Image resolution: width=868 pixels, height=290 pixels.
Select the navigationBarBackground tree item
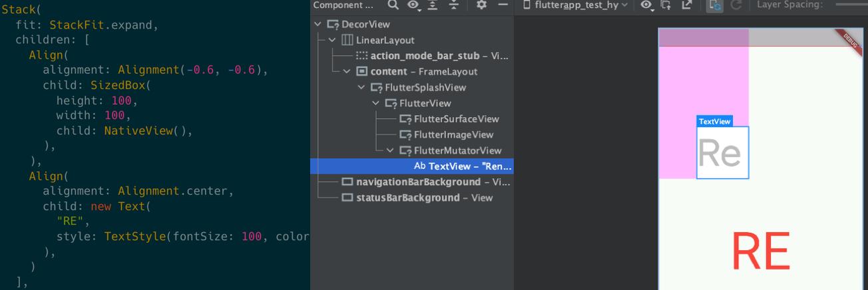pos(418,182)
